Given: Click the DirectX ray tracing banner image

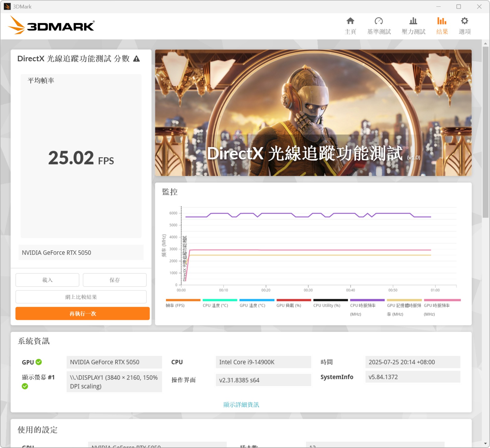Looking at the screenshot, I should (313, 113).
